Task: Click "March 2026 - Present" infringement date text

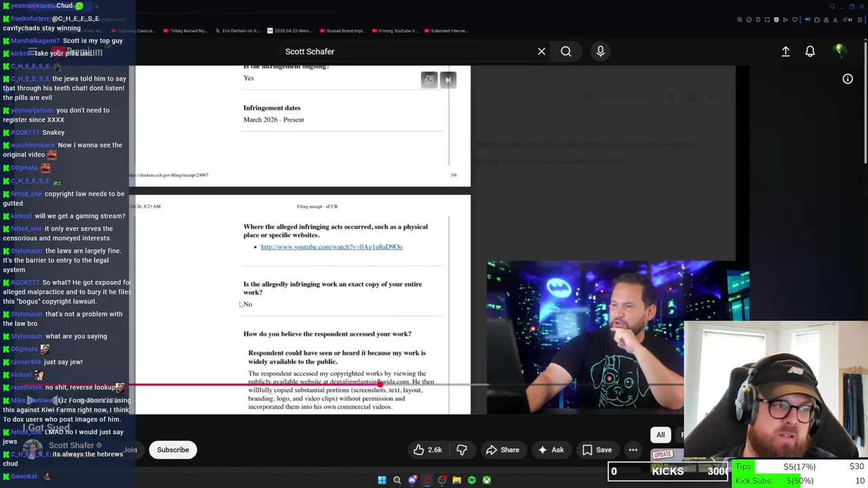Action: tap(273, 120)
